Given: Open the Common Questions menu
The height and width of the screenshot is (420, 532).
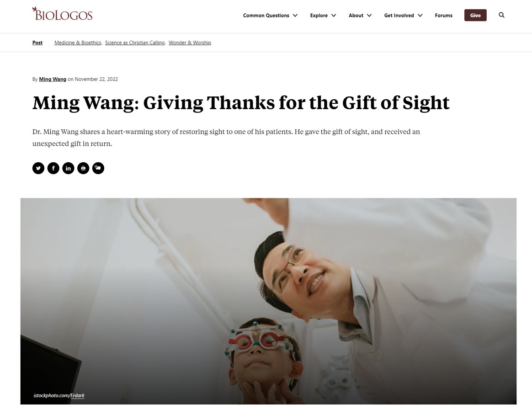Looking at the screenshot, I should pos(266,15).
